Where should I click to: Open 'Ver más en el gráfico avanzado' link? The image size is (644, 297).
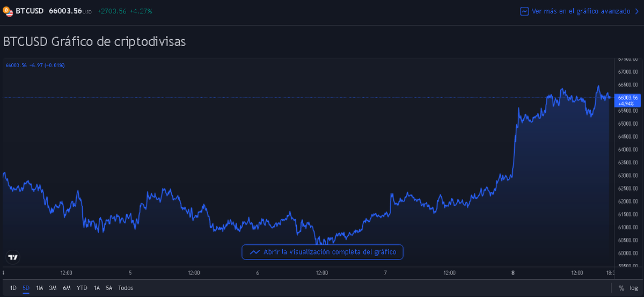576,11
